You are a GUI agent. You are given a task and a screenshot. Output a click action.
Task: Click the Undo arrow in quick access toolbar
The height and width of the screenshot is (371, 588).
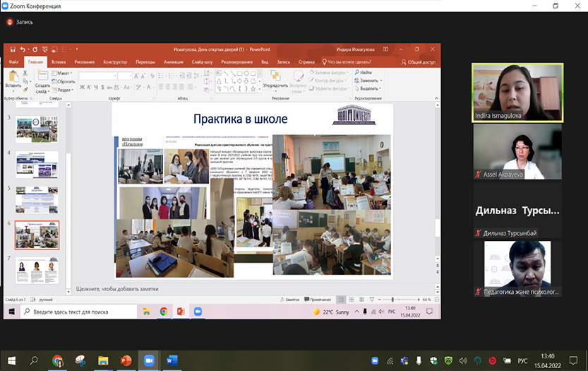[x=23, y=49]
